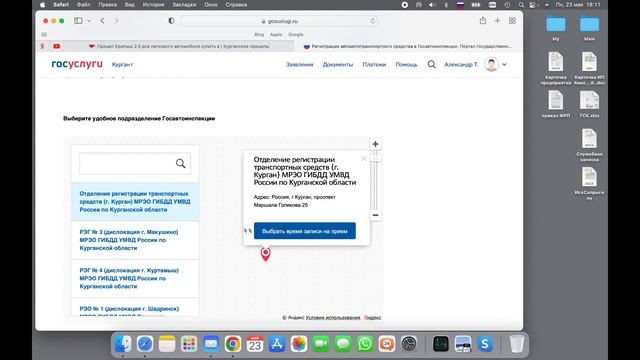Reload the page with the refresh icon

(x=372, y=21)
